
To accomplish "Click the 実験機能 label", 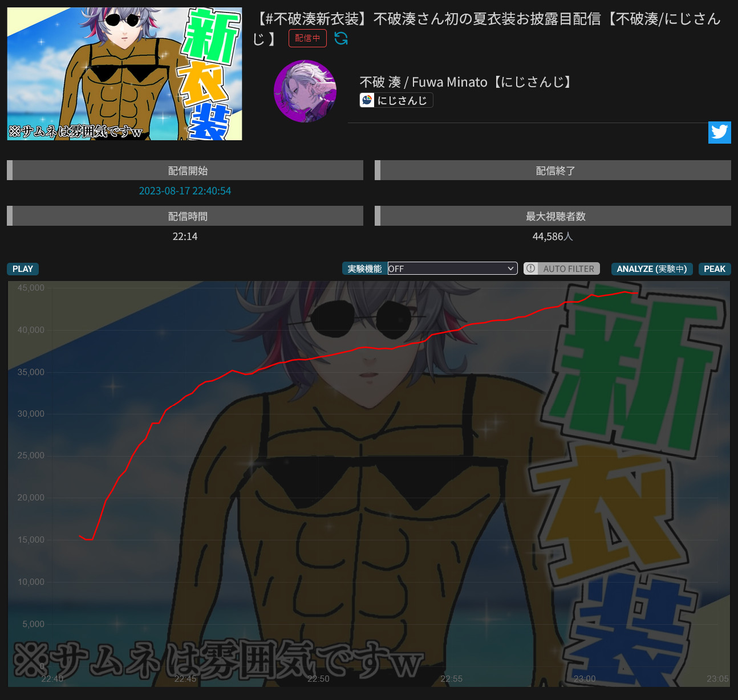I will [x=365, y=268].
